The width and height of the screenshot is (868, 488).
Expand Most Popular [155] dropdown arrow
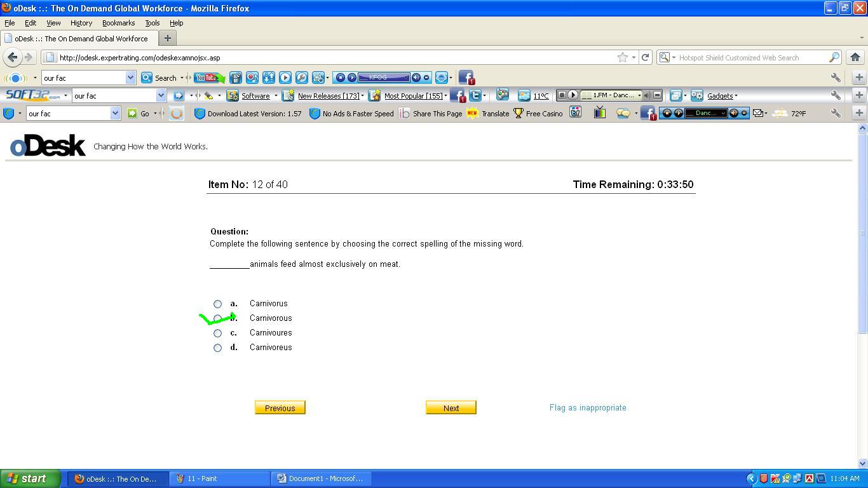[x=445, y=96]
